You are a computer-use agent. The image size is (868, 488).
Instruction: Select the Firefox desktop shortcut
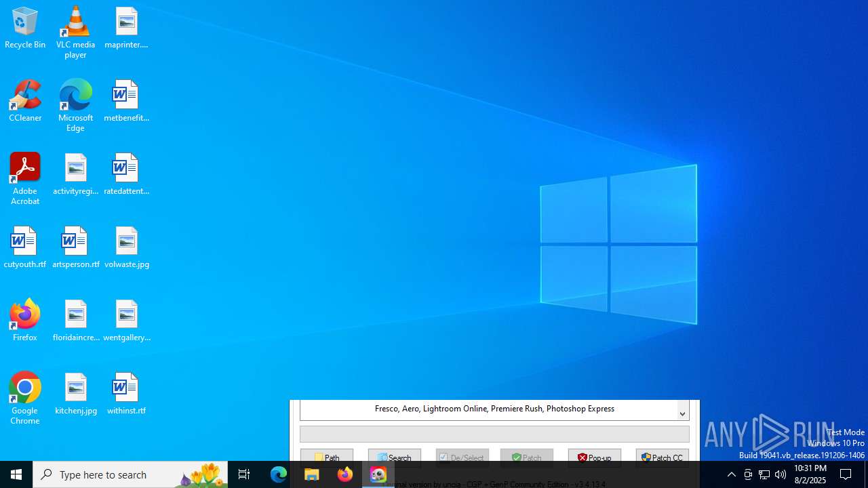25,321
